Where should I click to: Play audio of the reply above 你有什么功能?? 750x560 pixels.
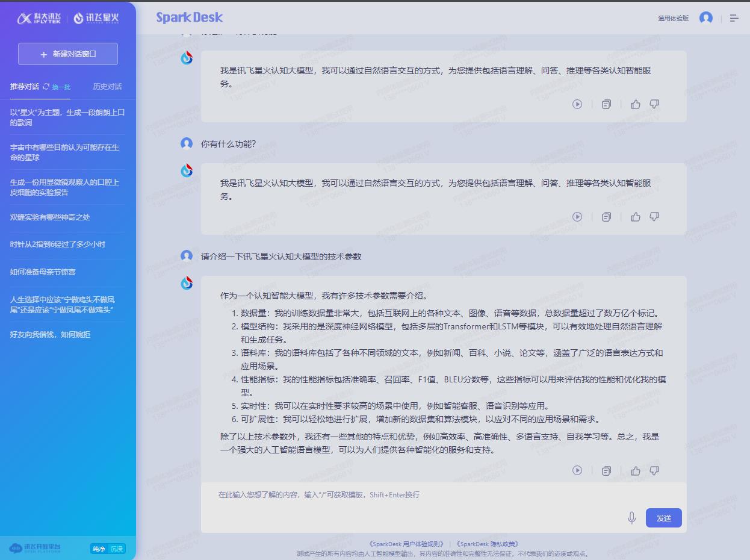[577, 104]
